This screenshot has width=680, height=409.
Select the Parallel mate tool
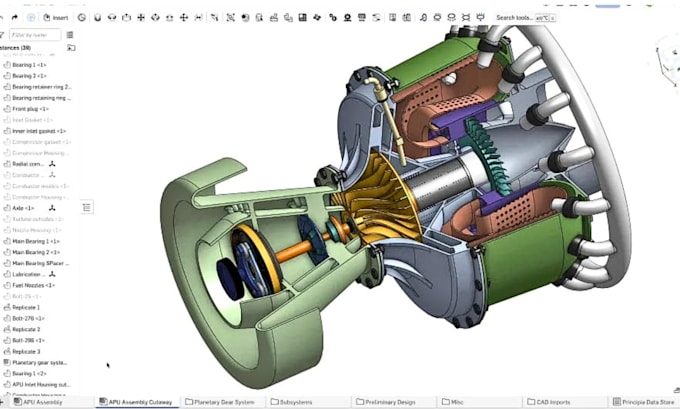(198, 17)
